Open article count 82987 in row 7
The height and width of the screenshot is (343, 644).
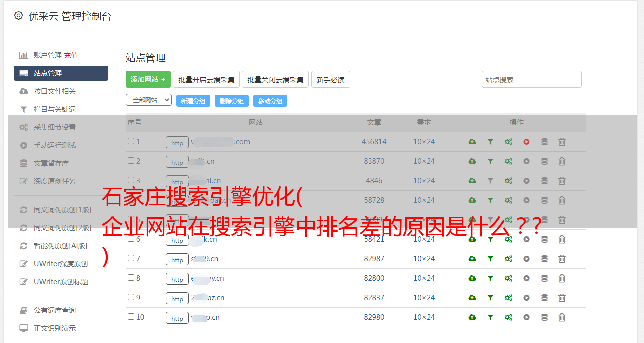tap(374, 259)
